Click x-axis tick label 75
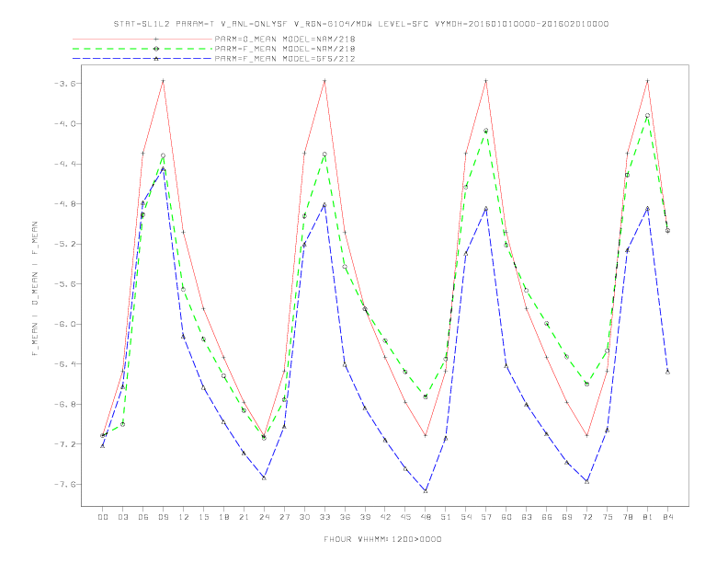The height and width of the screenshot is (563, 728). 608,517
